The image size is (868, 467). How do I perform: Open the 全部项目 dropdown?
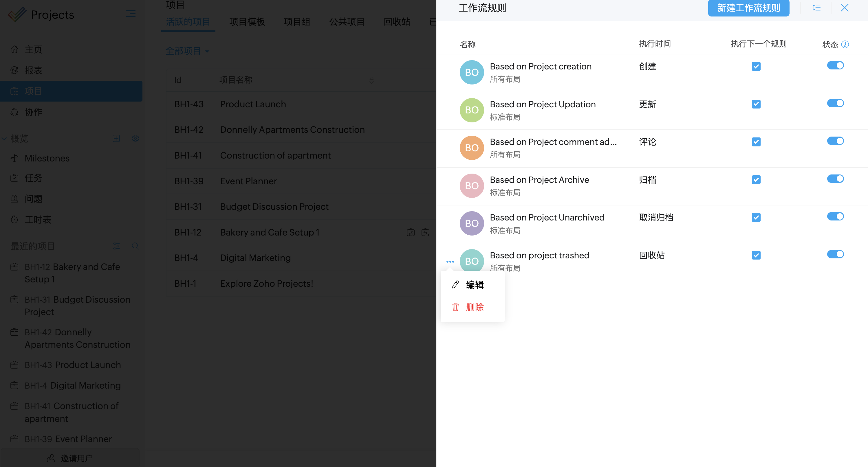coord(187,51)
